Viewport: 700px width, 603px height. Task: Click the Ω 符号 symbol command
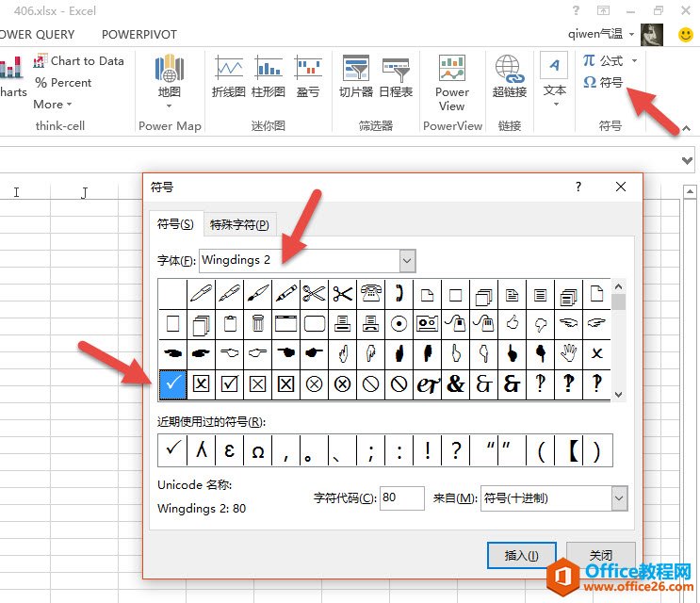pos(603,82)
